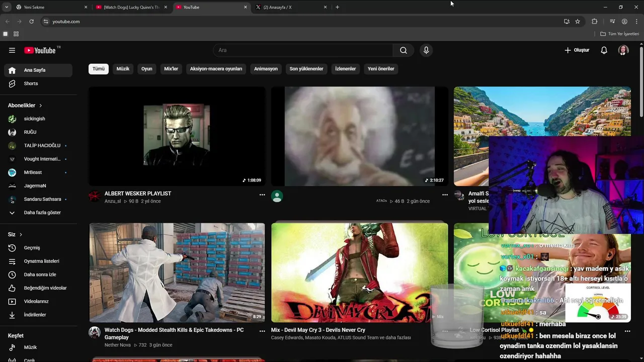Open options menu for ALBERT WESKER PLAYLIST
The width and height of the screenshot is (644, 362).
tap(262, 195)
